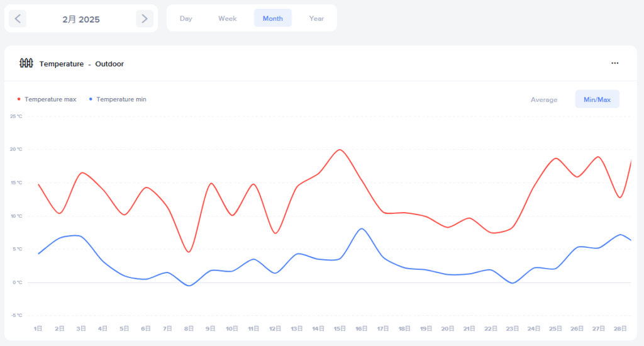Screen dimensions: 644x346
Task: Switch chart to Average mode
Action: (x=544, y=99)
